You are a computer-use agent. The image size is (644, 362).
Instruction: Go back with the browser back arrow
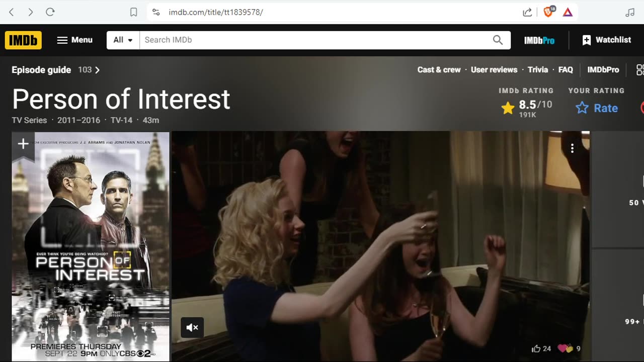click(x=12, y=12)
